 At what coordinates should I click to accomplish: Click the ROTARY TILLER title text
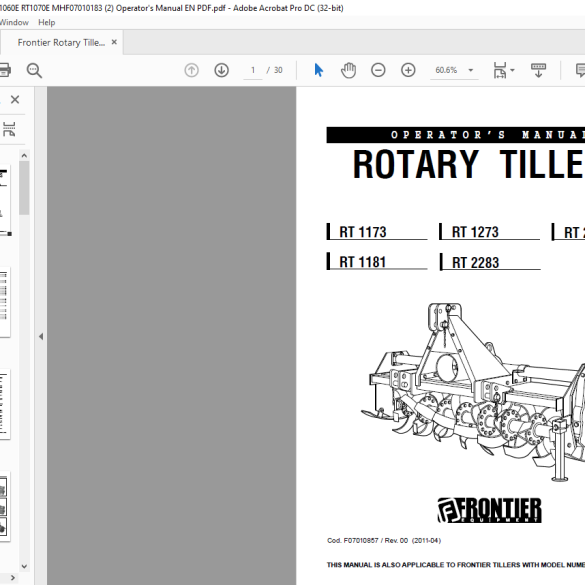coord(469,165)
